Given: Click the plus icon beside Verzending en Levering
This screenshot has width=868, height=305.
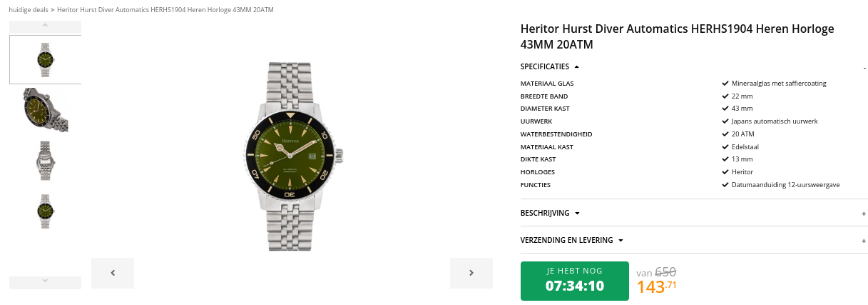Looking at the screenshot, I should 864,241.
